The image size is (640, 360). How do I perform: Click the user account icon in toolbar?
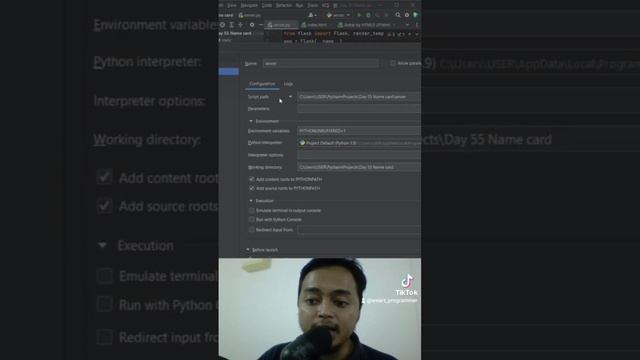tap(312, 15)
